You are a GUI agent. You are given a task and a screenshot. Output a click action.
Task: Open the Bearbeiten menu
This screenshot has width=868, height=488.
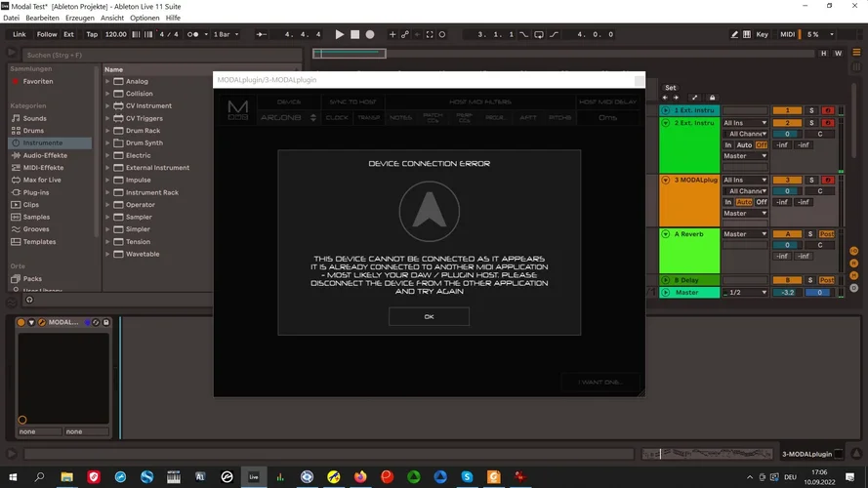click(x=42, y=18)
